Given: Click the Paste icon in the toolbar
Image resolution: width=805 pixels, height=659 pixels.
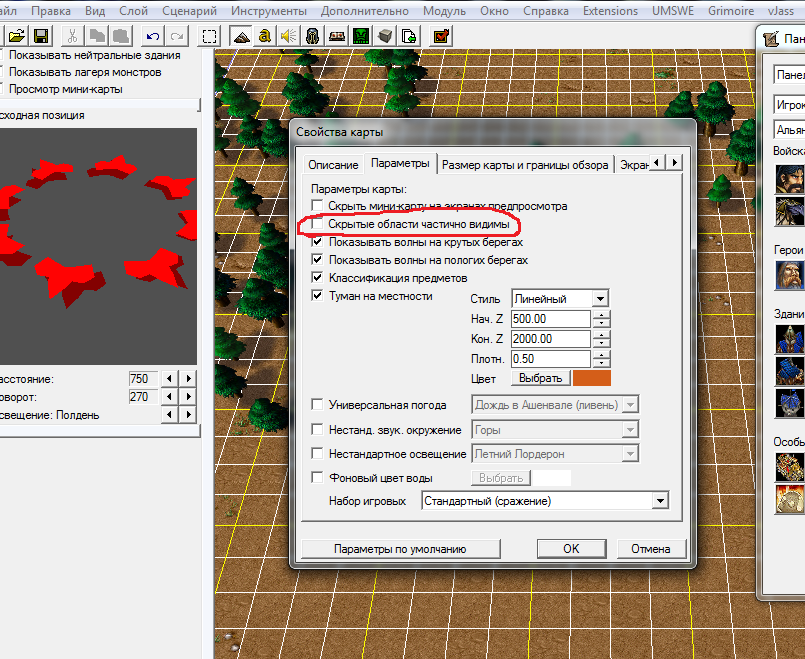Looking at the screenshot, I should coord(121,36).
